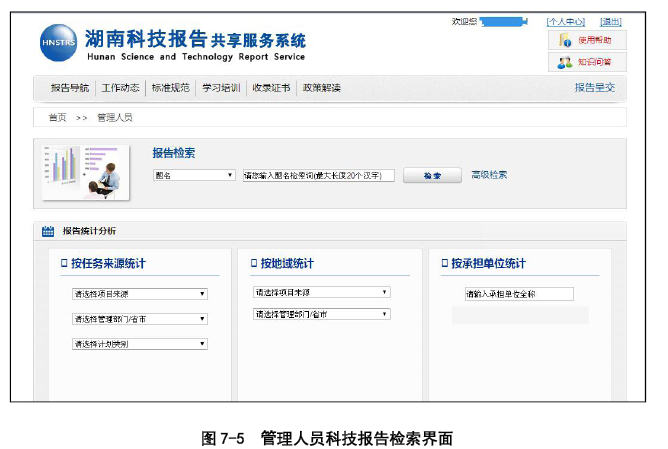Image resolution: width=668 pixels, height=449 pixels.
Task: Select the 学习培训 menu item
Action: click(220, 88)
